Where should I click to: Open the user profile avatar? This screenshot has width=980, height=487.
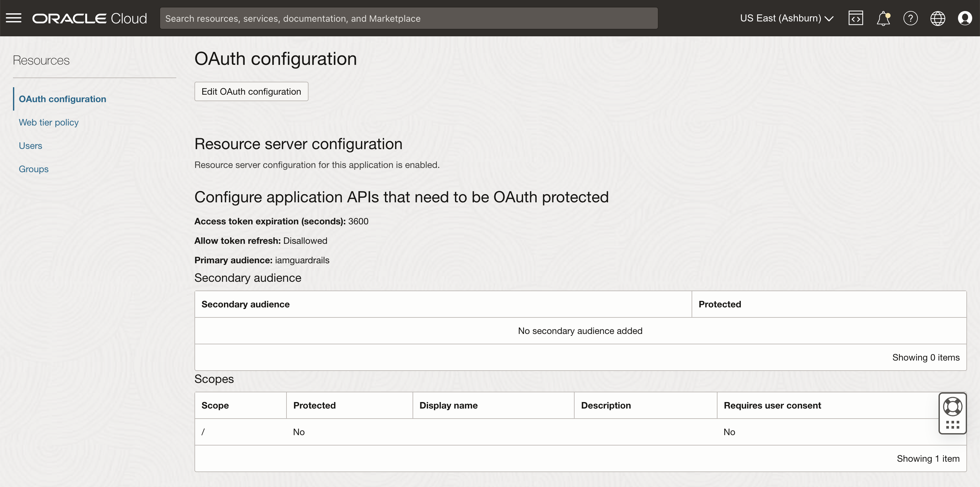(x=965, y=18)
